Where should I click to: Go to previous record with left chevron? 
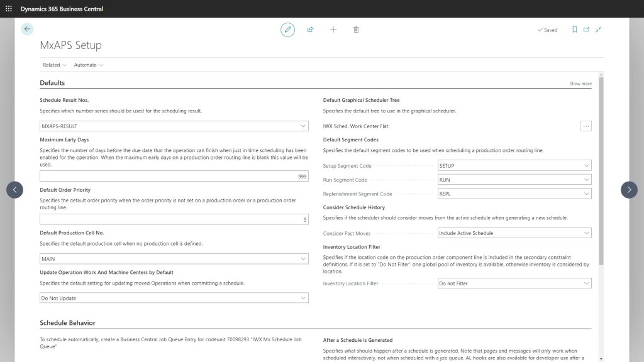(14, 190)
